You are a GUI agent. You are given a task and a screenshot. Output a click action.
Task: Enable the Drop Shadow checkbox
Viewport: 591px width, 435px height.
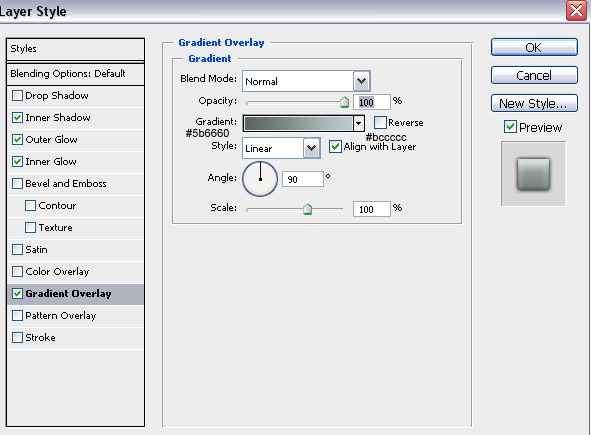(x=17, y=96)
